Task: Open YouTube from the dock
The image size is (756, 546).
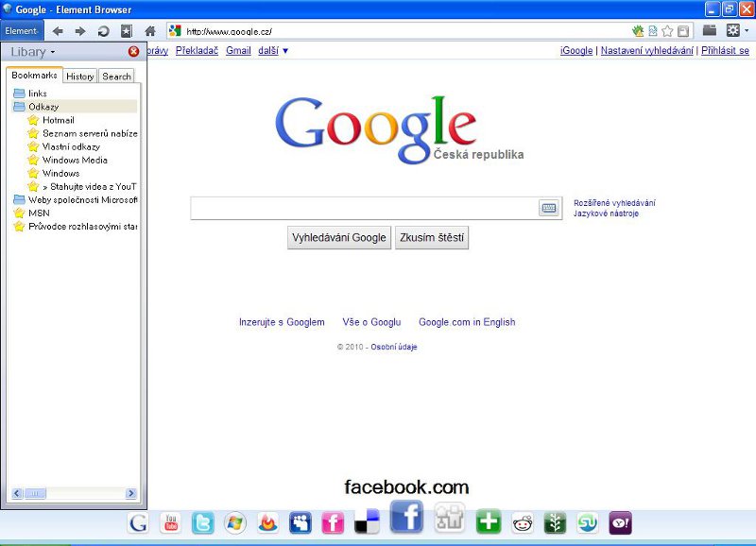Action: click(171, 523)
